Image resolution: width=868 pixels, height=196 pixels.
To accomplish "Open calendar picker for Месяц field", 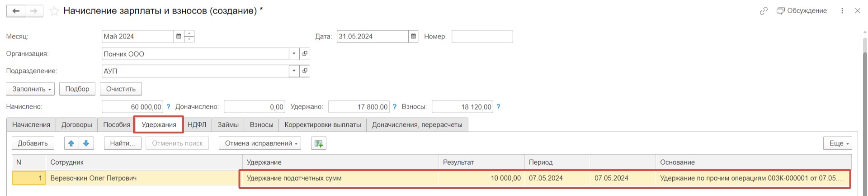I will (179, 36).
